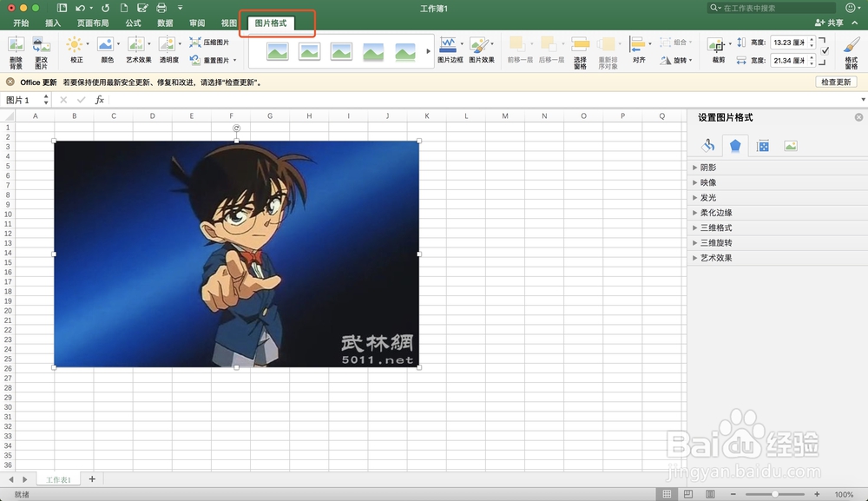The image size is (868, 501).
Task: Click the Rotate (旋转) icon
Action: pyautogui.click(x=666, y=60)
